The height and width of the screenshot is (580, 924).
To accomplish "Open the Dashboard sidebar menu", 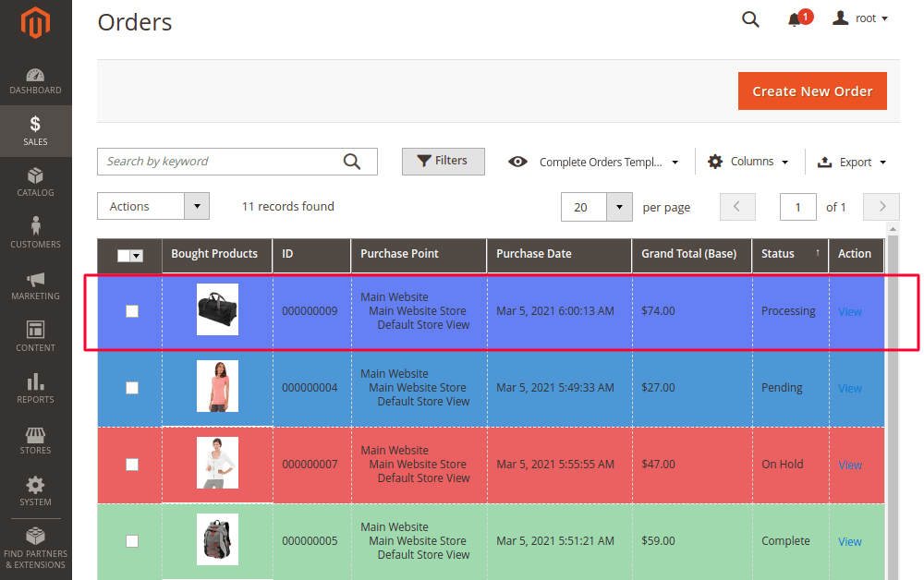I will coord(35,81).
